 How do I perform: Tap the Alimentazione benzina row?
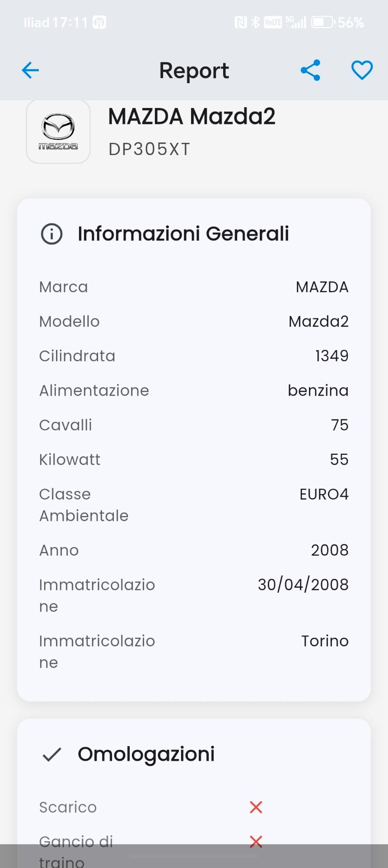[x=194, y=391]
